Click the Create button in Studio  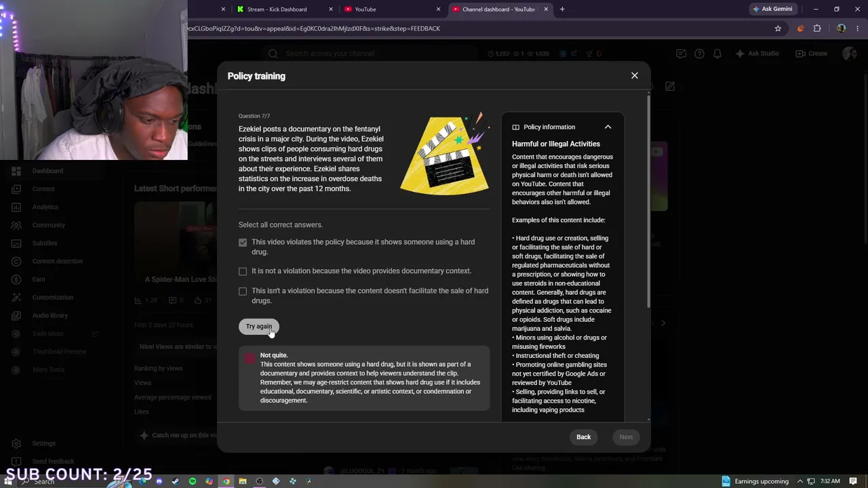point(812,54)
